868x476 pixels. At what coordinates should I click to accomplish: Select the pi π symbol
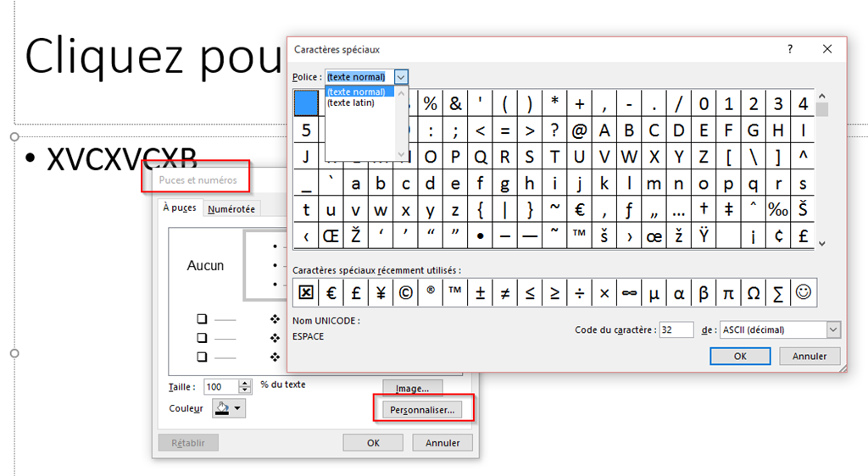pyautogui.click(x=728, y=292)
